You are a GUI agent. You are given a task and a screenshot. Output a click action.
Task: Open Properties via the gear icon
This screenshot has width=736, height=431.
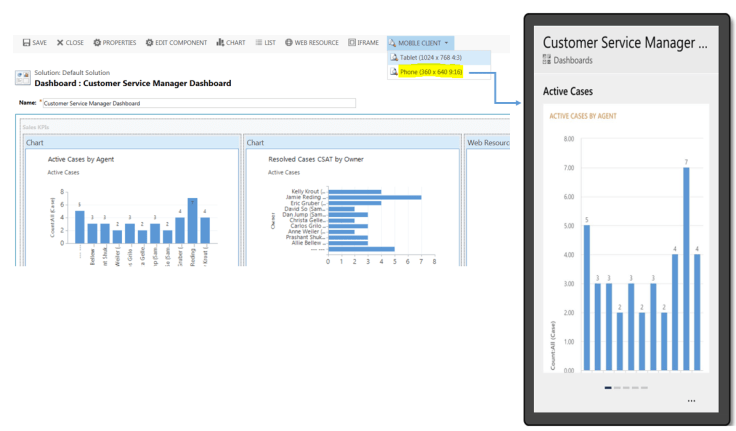(x=97, y=43)
